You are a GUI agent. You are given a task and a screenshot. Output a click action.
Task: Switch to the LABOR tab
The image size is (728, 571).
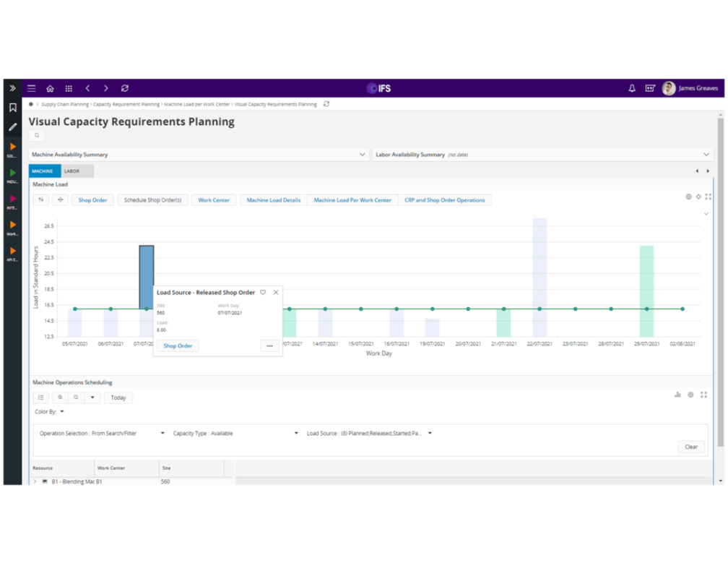pyautogui.click(x=72, y=171)
